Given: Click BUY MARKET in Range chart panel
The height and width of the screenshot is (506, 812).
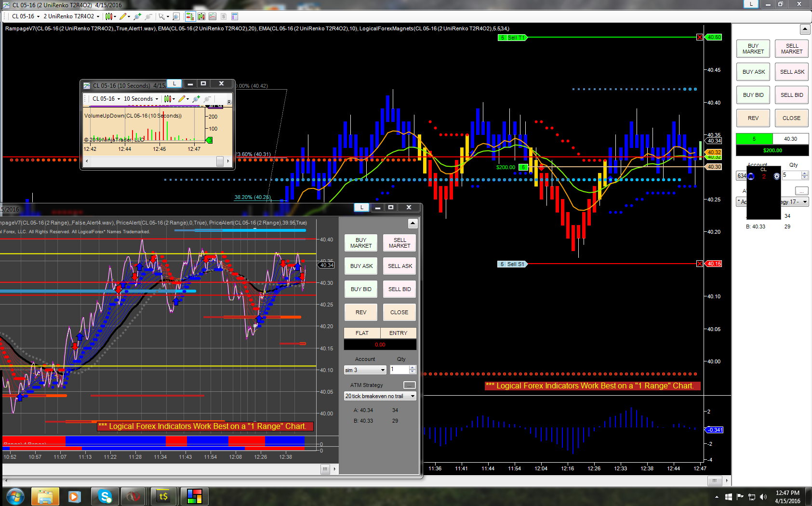Looking at the screenshot, I should click(361, 243).
